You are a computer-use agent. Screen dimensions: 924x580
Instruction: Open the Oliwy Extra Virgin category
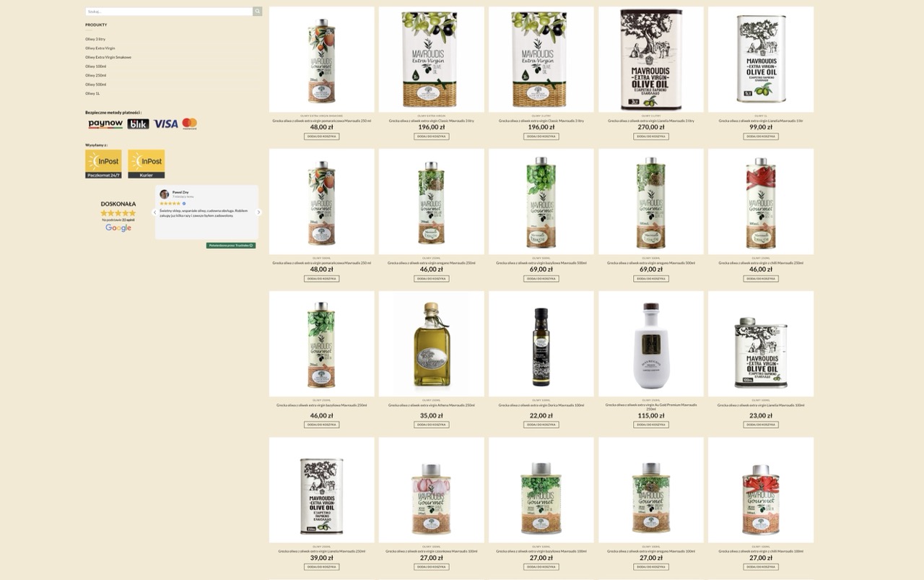pos(100,48)
